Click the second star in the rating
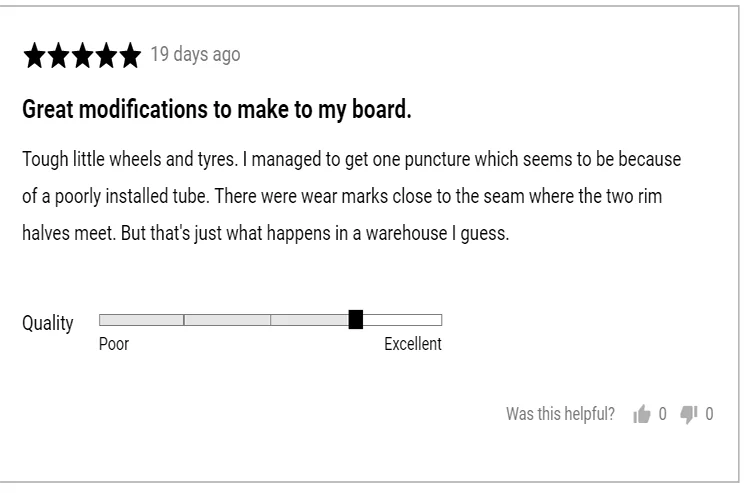The image size is (750, 493). [x=58, y=56]
